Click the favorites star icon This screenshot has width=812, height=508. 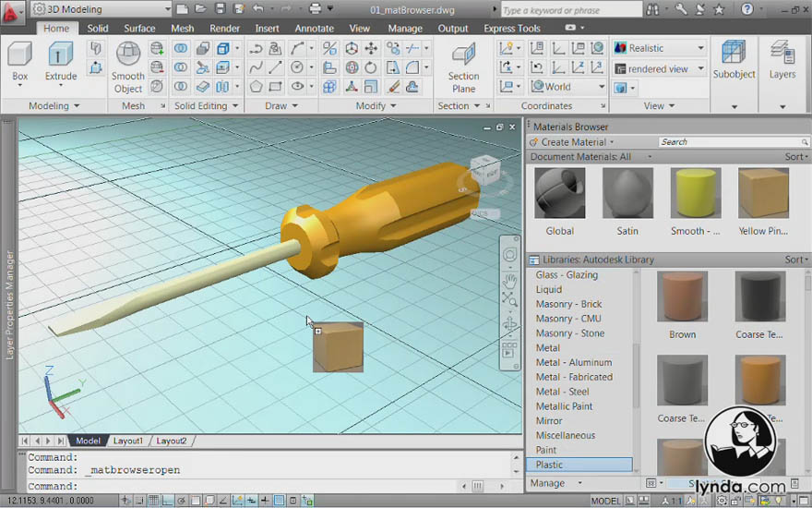pos(719,9)
